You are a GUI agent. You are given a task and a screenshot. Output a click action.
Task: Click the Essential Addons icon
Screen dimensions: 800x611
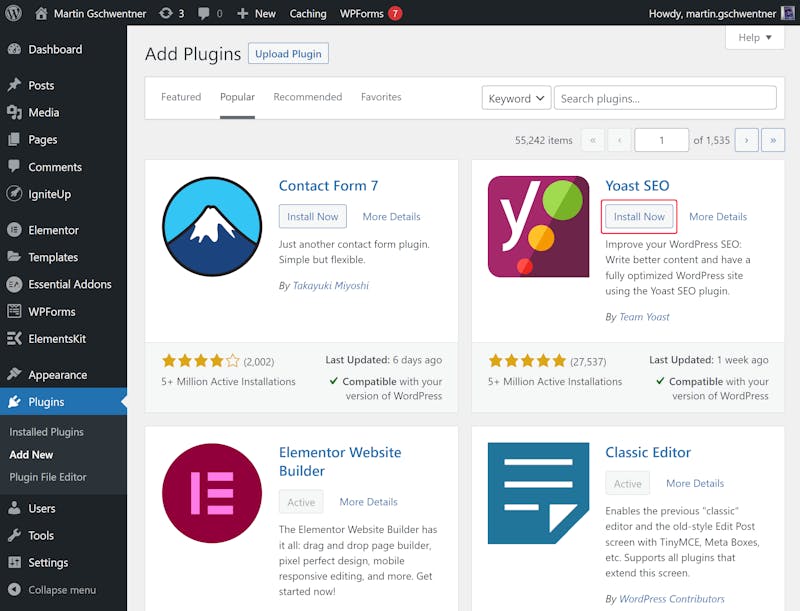click(x=14, y=284)
